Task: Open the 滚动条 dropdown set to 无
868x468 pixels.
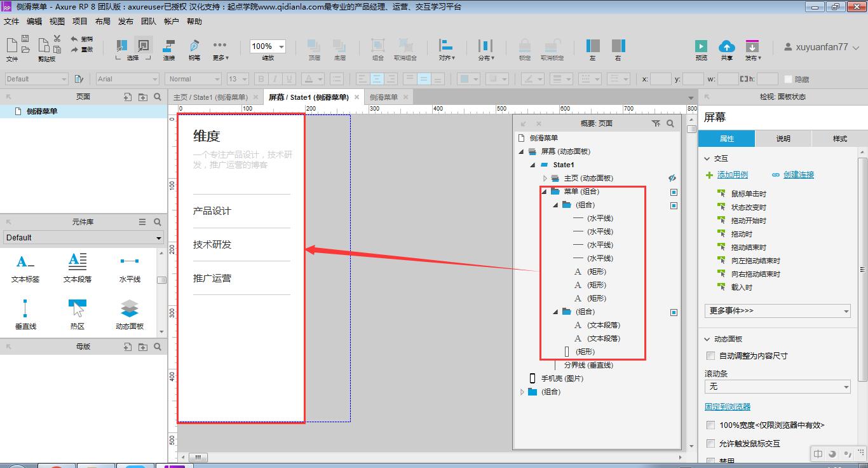Action: [x=777, y=387]
